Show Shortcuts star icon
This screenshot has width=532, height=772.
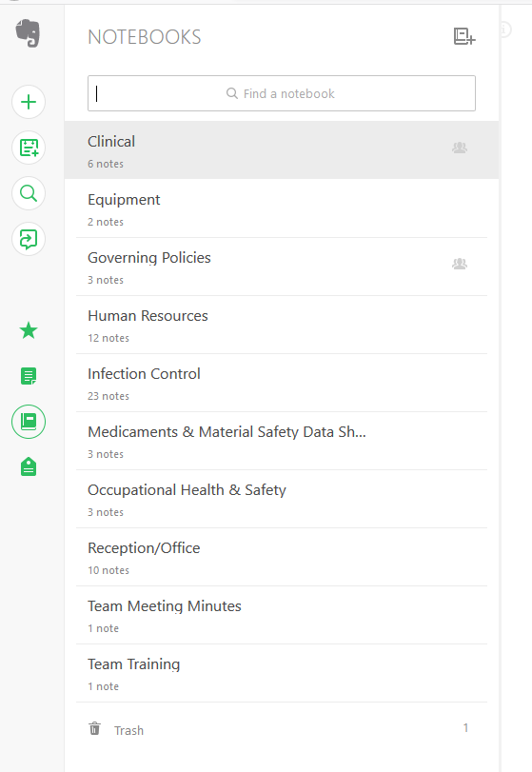[29, 330]
